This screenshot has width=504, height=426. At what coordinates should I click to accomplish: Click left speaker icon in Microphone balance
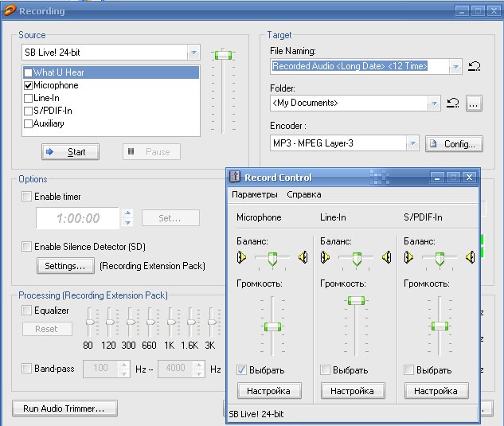(242, 257)
